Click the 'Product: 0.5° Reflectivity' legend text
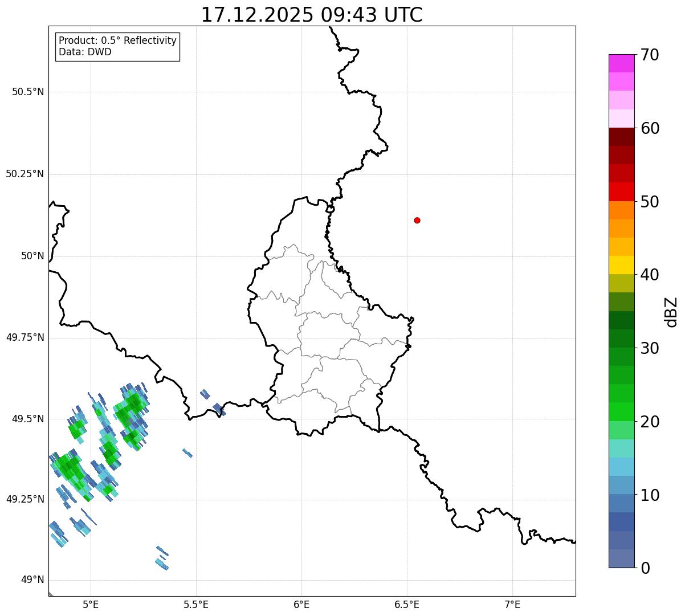Viewport: 685px width, 616px height. tap(117, 40)
